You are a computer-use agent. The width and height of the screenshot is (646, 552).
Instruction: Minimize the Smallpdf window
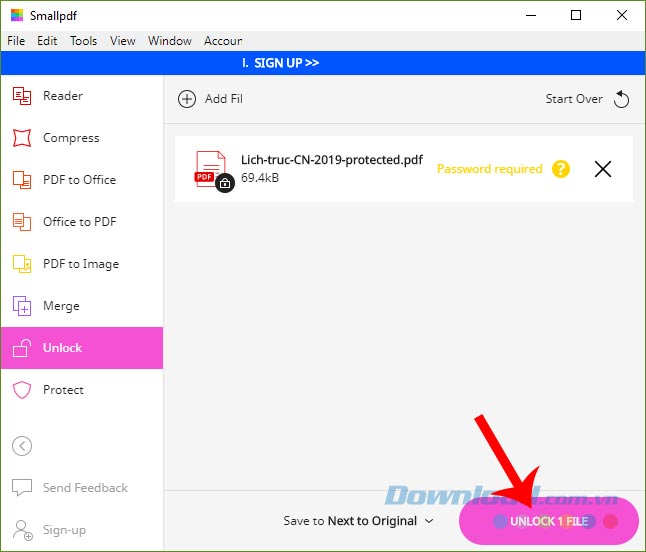tap(531, 16)
